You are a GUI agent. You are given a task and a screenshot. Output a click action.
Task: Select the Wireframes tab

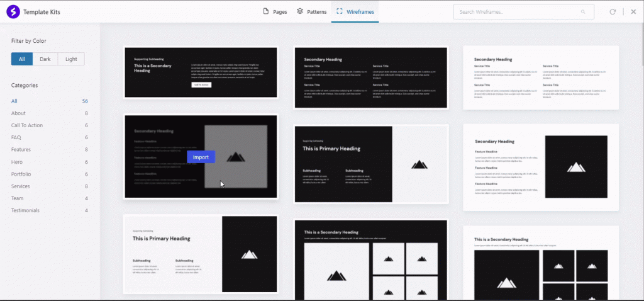point(355,11)
